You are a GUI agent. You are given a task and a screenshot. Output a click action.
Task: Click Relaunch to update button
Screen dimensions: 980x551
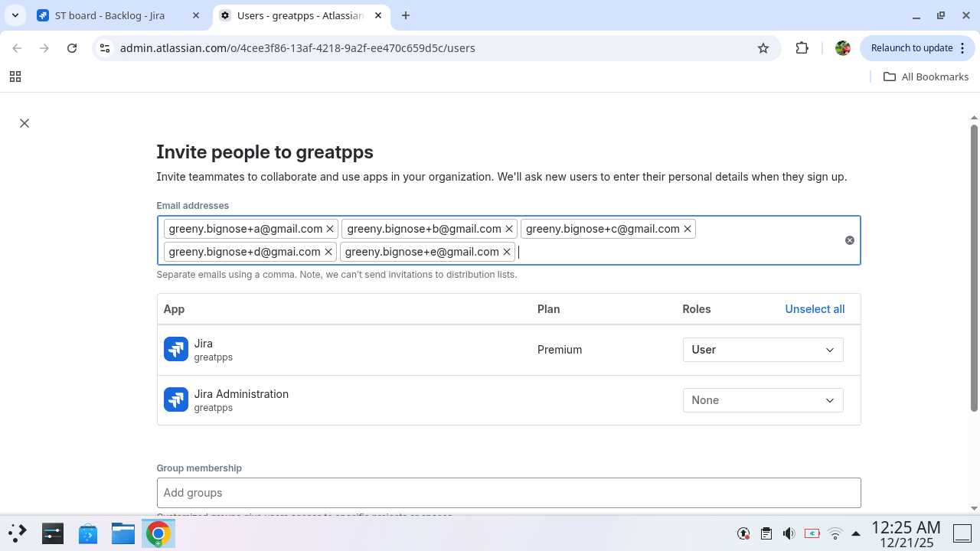pyautogui.click(x=911, y=48)
